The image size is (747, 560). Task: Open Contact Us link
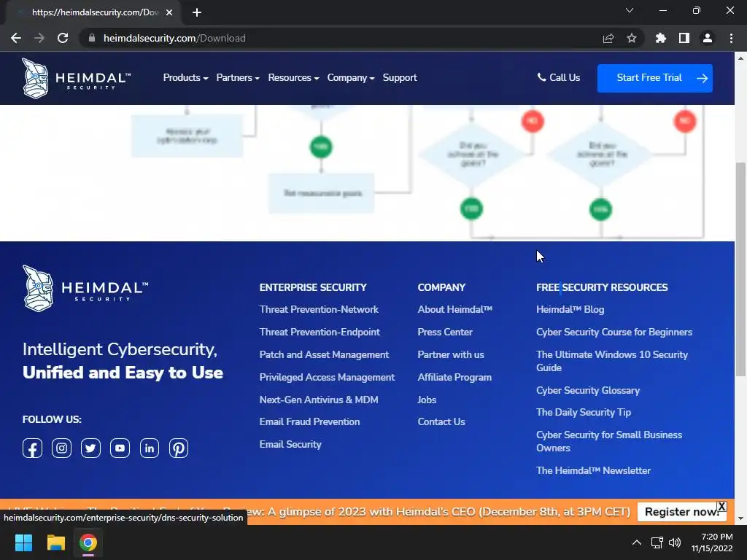pyautogui.click(x=441, y=422)
